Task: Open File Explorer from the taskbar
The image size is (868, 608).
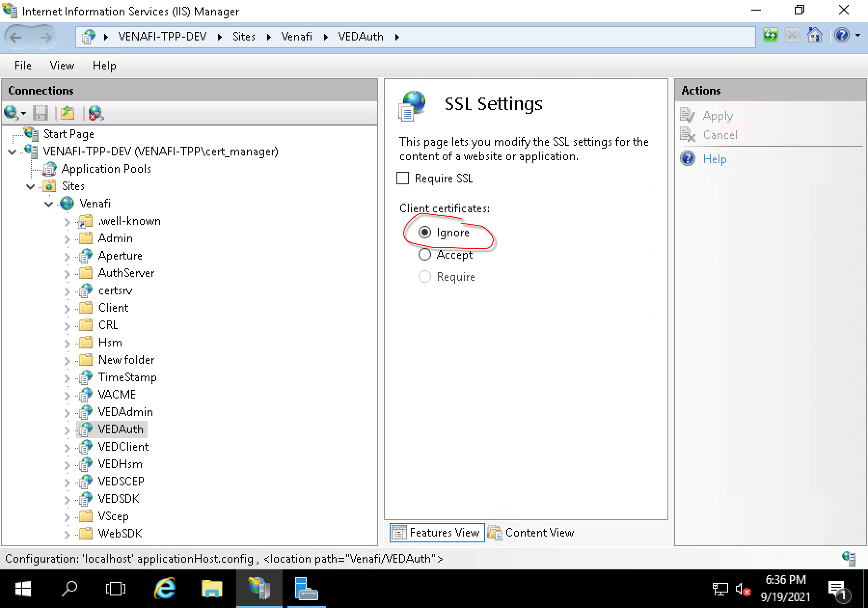Action: pyautogui.click(x=212, y=589)
